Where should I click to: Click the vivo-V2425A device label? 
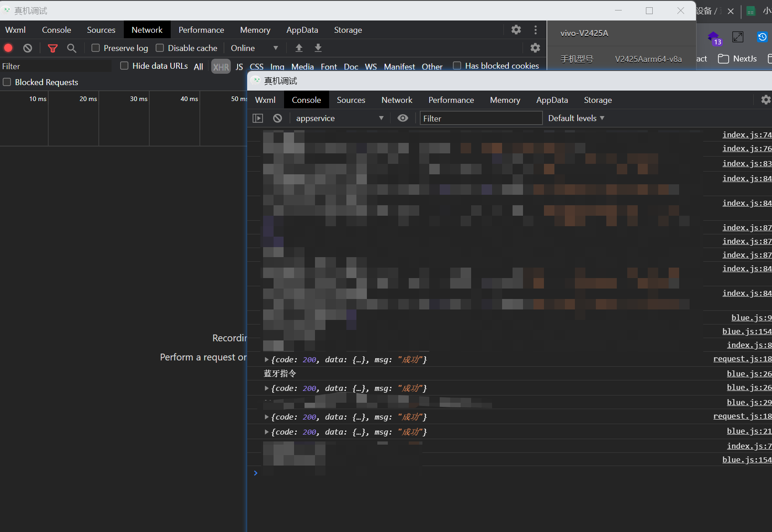tap(584, 33)
